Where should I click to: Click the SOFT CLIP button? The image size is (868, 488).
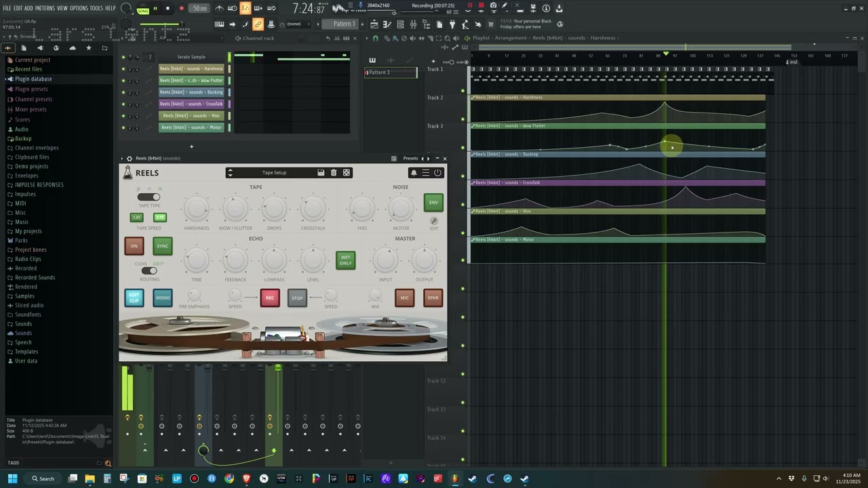(x=134, y=298)
